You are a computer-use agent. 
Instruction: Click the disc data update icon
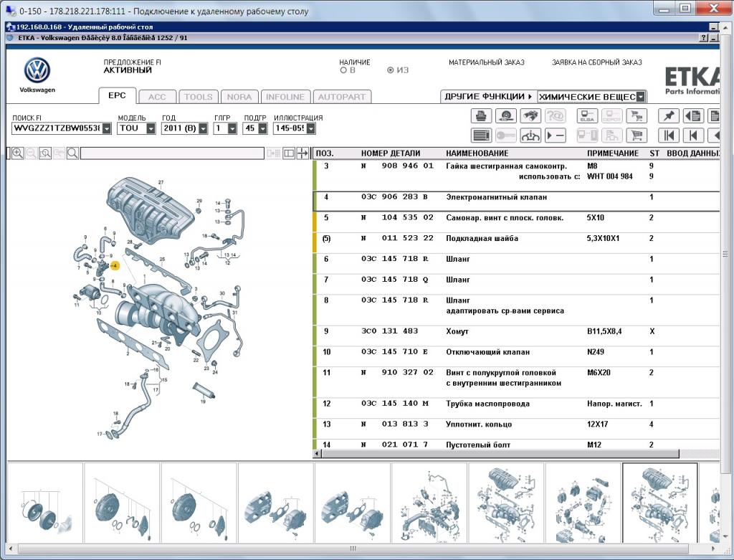pyautogui.click(x=505, y=115)
